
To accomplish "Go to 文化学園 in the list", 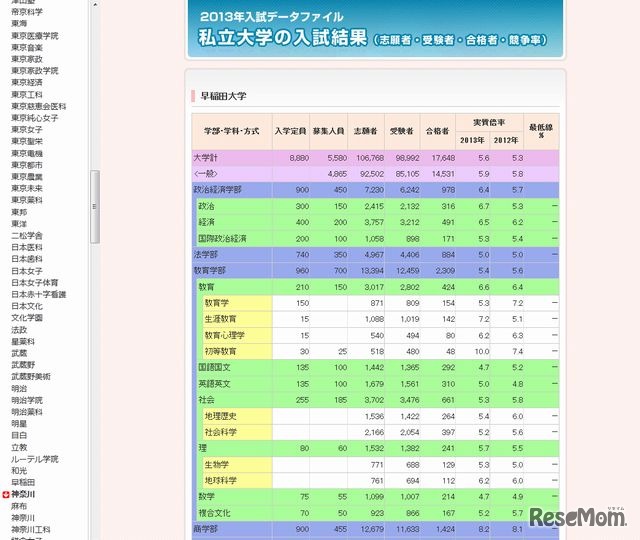I will click(27, 318).
